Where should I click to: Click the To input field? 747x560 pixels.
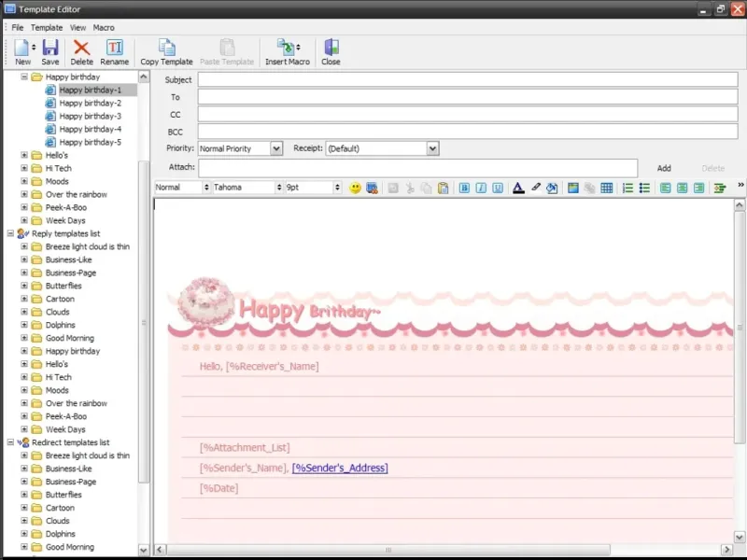click(x=468, y=97)
